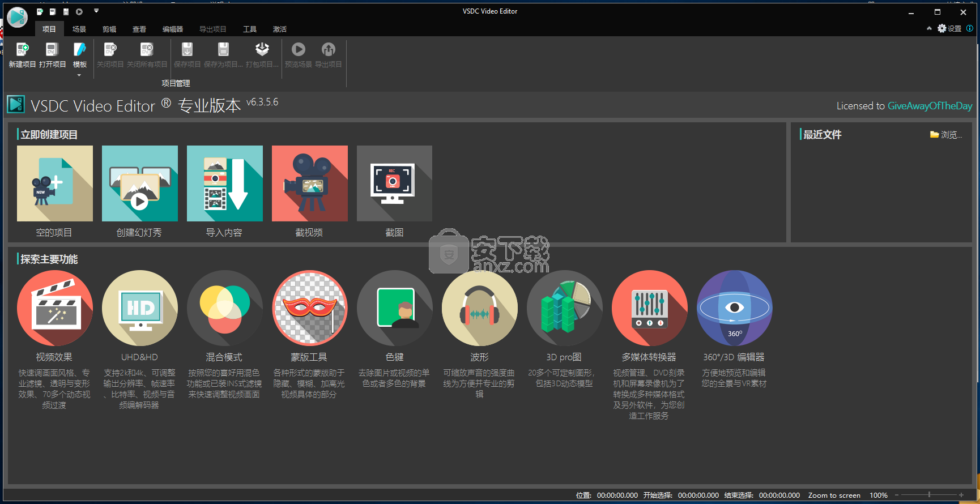This screenshot has height=504, width=980.
Task: Switch to the 导出项目 ribbon tab
Action: (x=213, y=29)
